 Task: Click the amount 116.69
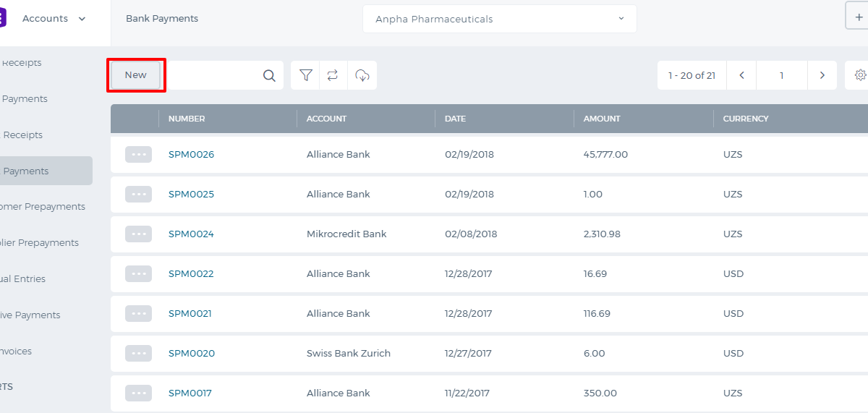point(597,313)
